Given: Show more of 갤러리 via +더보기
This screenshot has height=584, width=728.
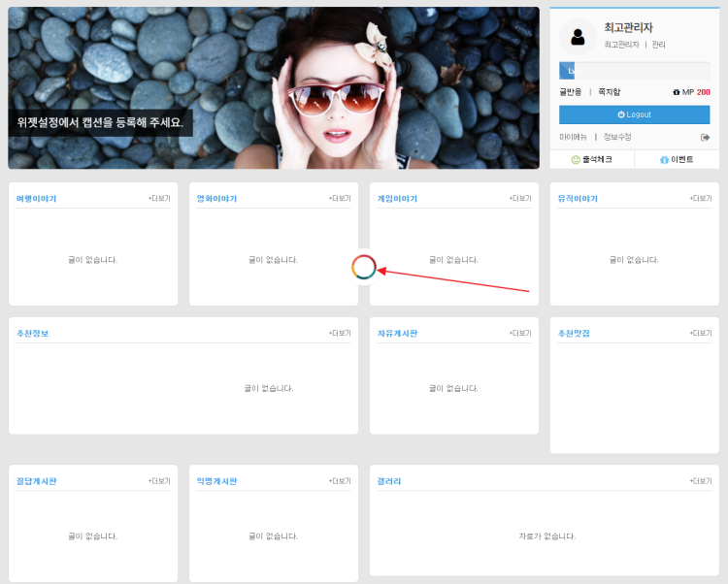Looking at the screenshot, I should (701, 481).
